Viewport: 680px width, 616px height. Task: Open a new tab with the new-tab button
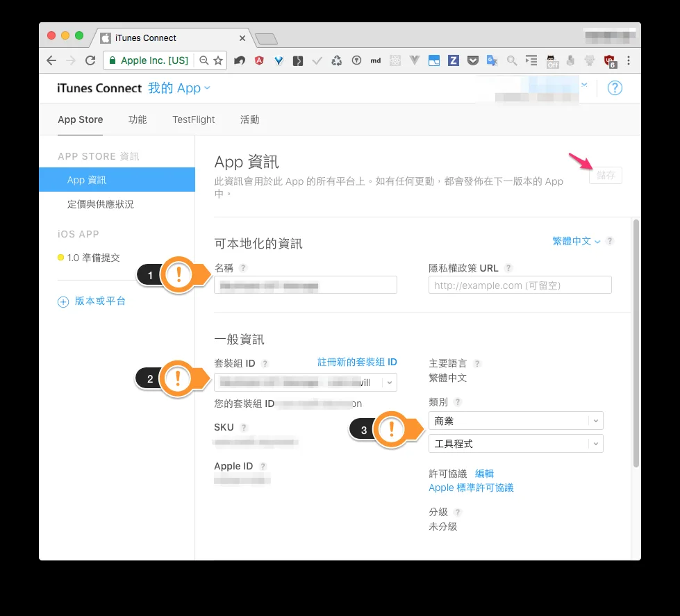pos(266,39)
